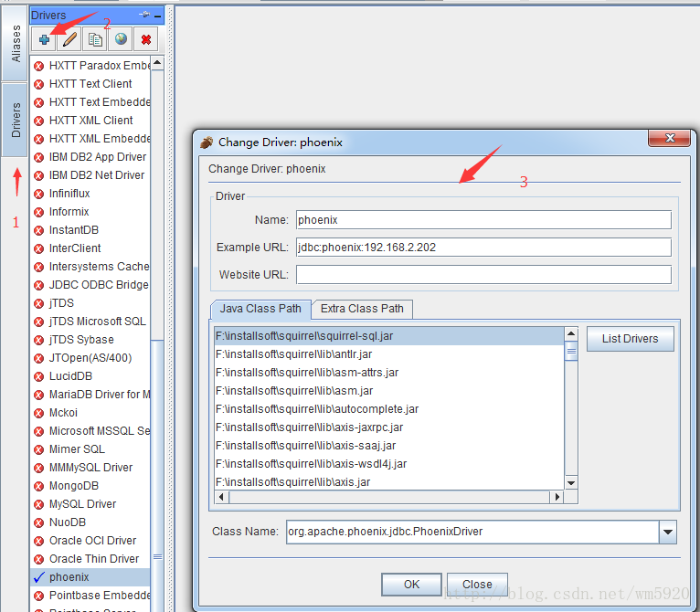Close the Change Driver dialog window
This screenshot has height=612, width=700.
pos(669,138)
